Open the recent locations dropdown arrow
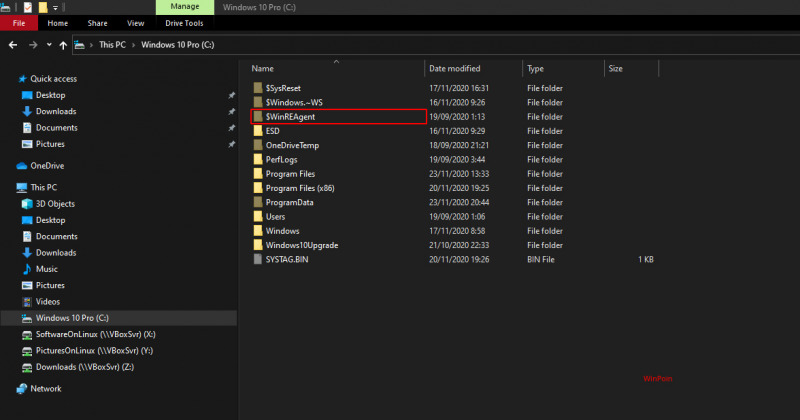Screen dimensions: 800x420 click(48, 45)
